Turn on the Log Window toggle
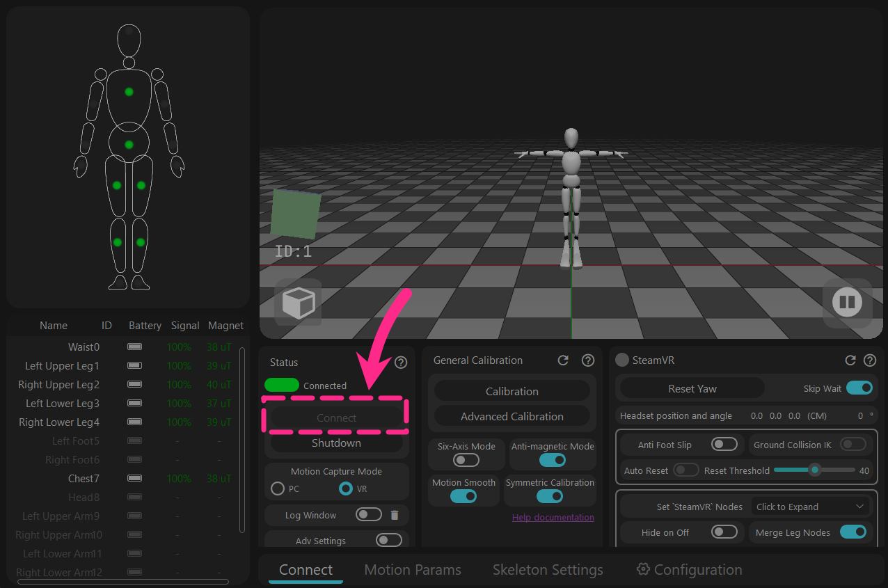 pos(368,515)
